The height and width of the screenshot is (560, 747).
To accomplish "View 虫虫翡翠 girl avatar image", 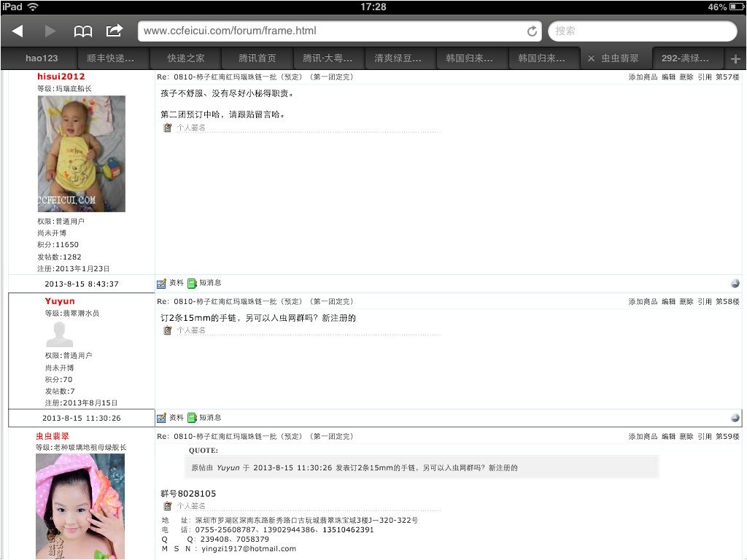I will [x=80, y=506].
